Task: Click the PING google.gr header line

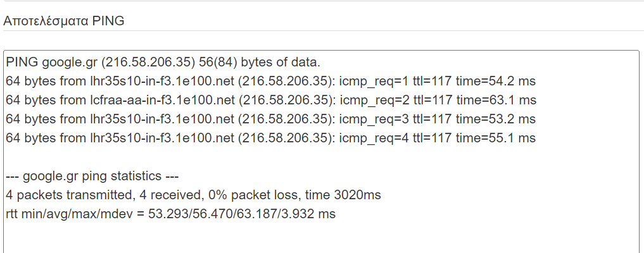Action: 163,63
